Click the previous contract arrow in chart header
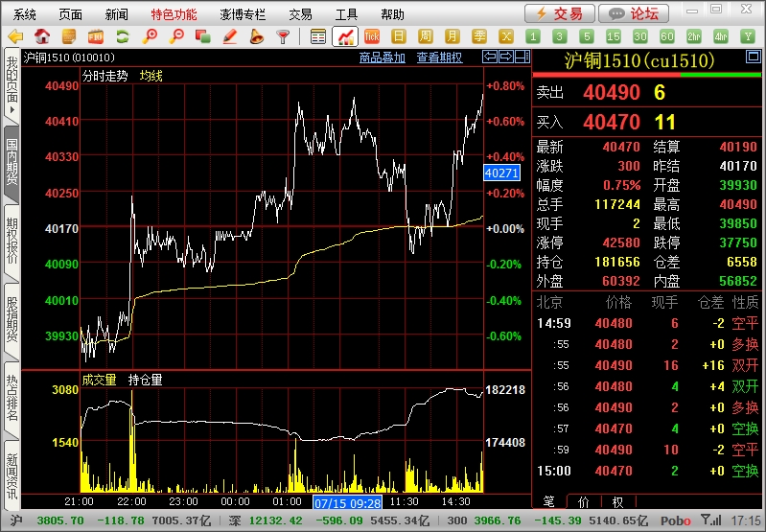The width and height of the screenshot is (766, 532). coord(490,57)
